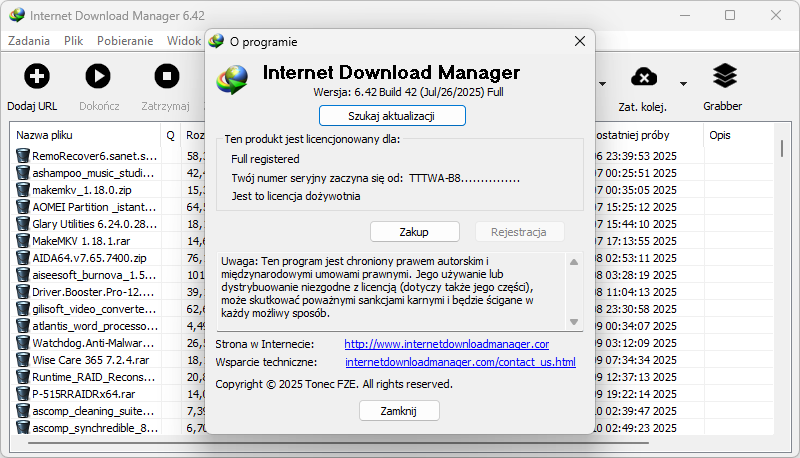Viewport: 800px width, 458px height.
Task: Expand dropdown arrow left of Zat. kolej.
Action: pos(603,84)
